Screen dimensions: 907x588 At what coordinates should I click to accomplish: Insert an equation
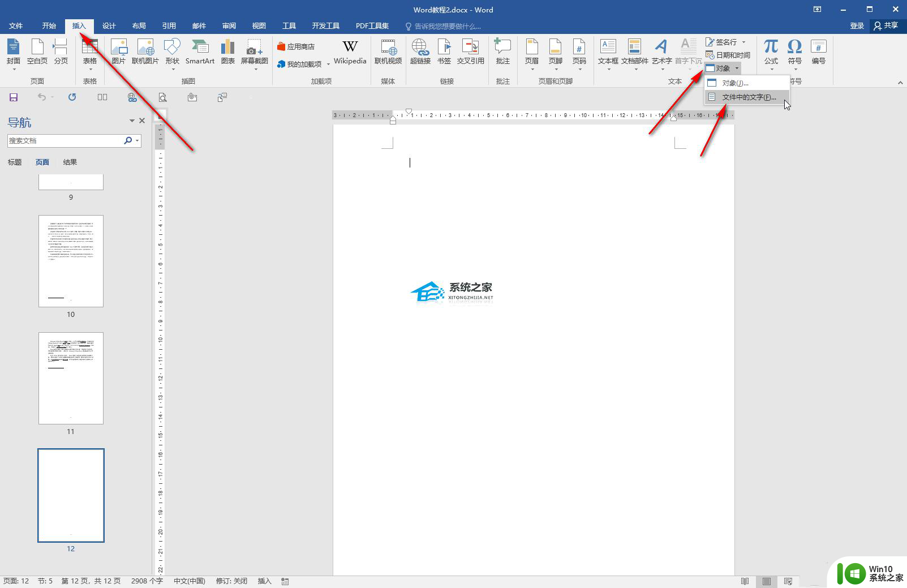click(771, 54)
